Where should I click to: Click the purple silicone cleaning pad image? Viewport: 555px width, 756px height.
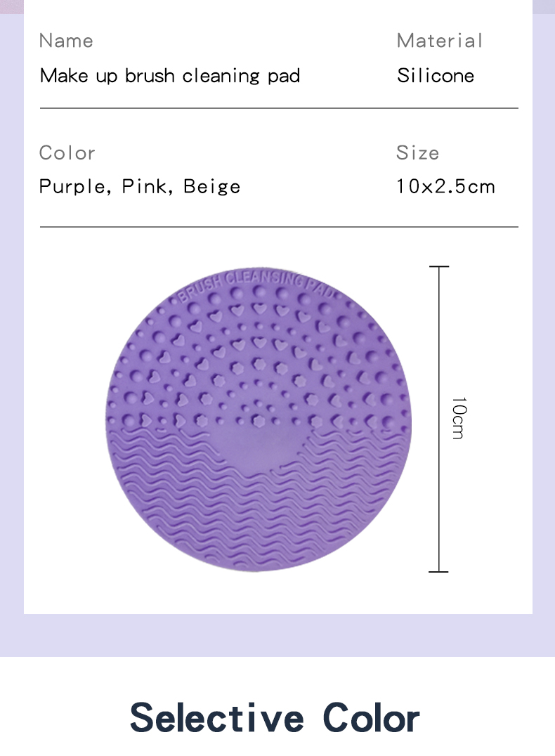click(259, 419)
